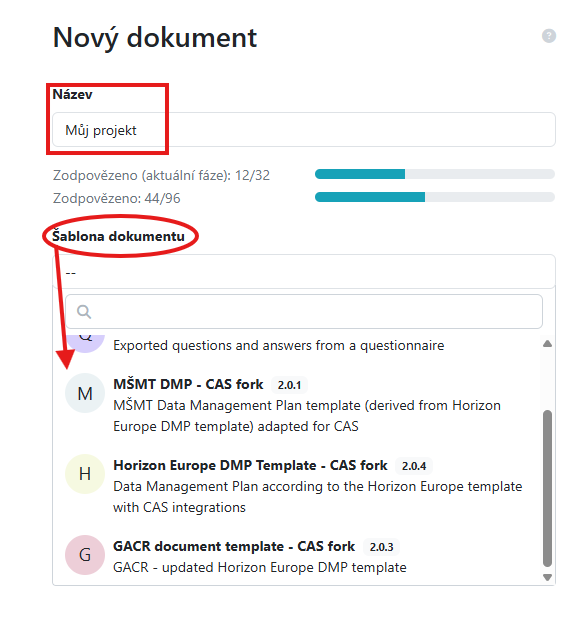The width and height of the screenshot is (587, 630).
Task: Open the Šablona dokumentu dropdown
Action: pyautogui.click(x=304, y=272)
